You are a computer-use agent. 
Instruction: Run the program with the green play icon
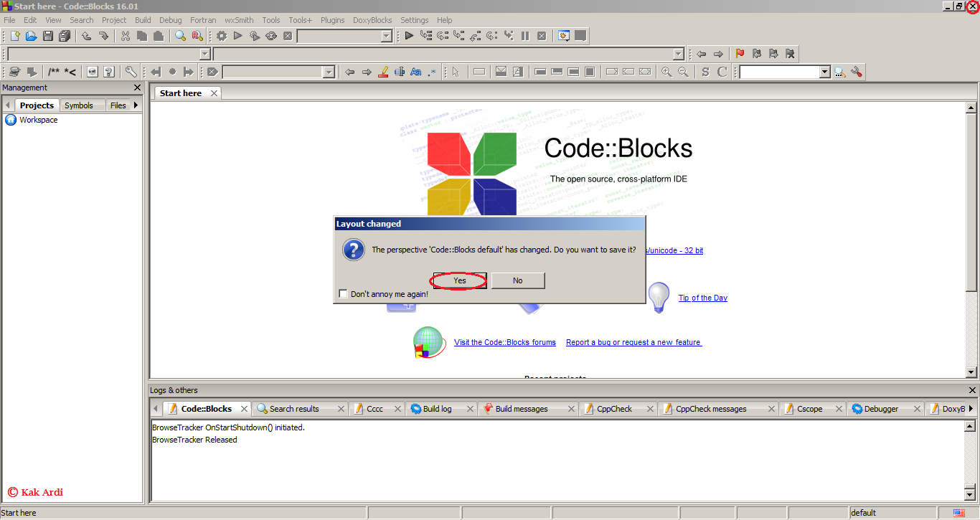(238, 35)
